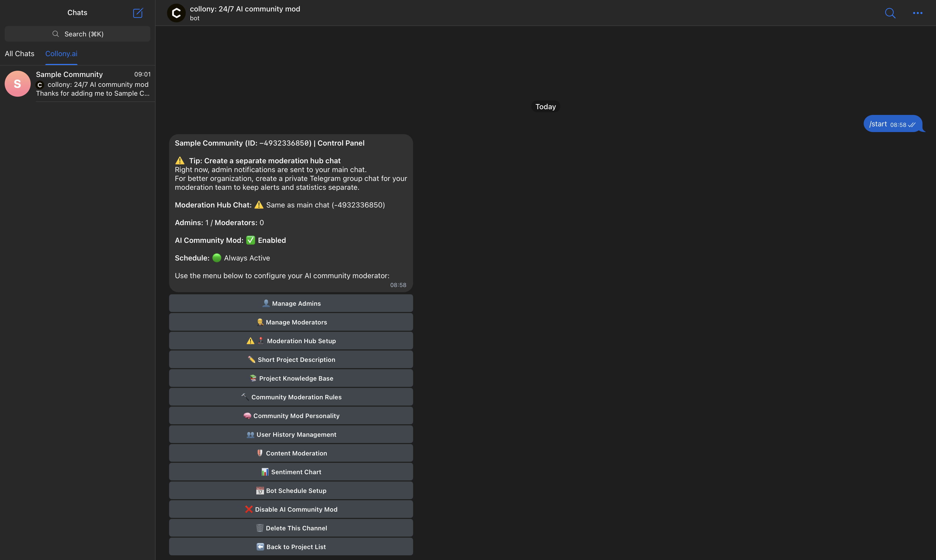
Task: Select the Collony.ai folder tab
Action: pyautogui.click(x=61, y=54)
